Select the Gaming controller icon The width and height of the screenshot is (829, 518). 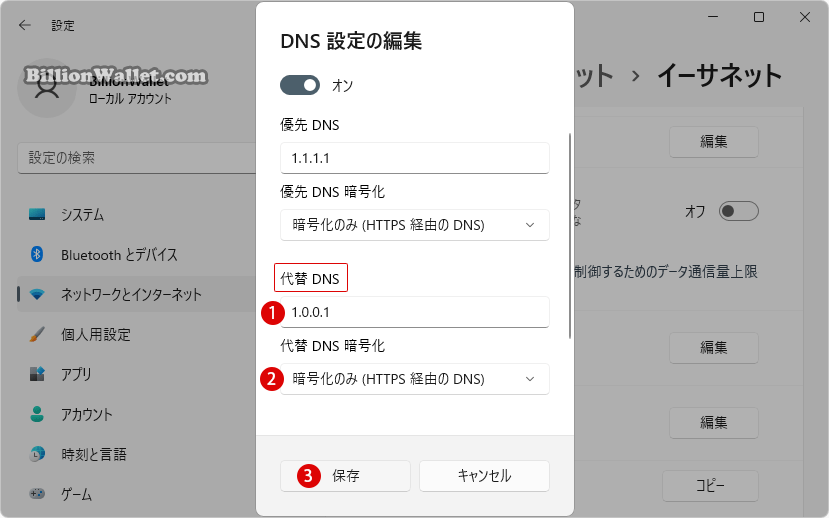coord(37,493)
